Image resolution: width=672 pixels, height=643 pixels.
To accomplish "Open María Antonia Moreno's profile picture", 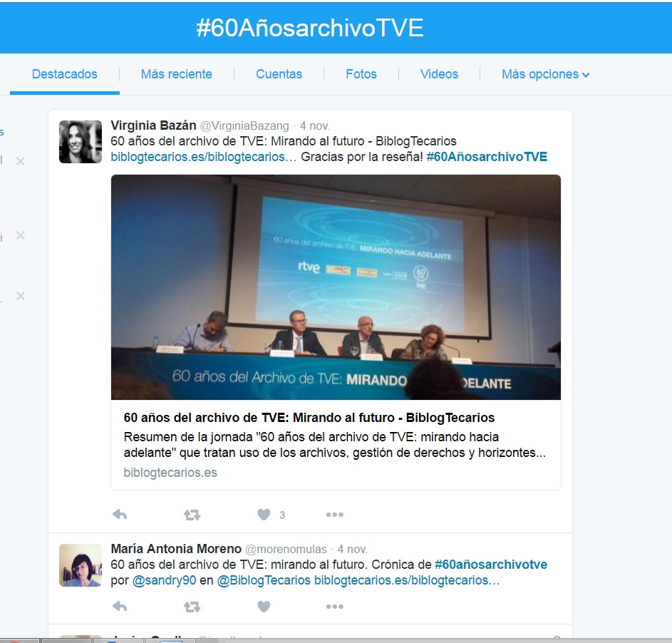I will pyautogui.click(x=81, y=565).
